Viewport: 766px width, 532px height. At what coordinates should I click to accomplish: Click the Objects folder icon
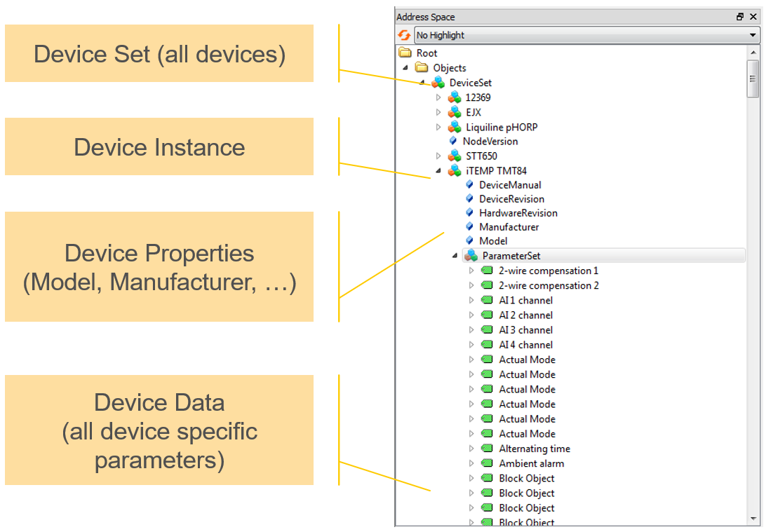[421, 68]
